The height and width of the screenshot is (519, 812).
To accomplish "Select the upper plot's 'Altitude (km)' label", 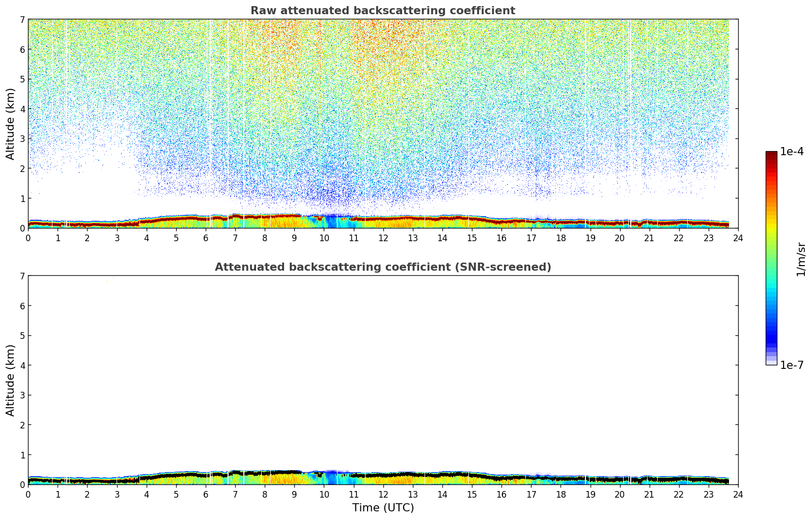I will pyautogui.click(x=11, y=124).
